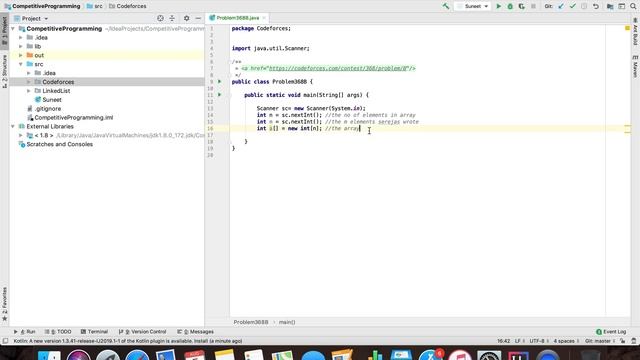Open the Maven side panel
Viewport: 640px width, 360px height.
tap(636, 66)
